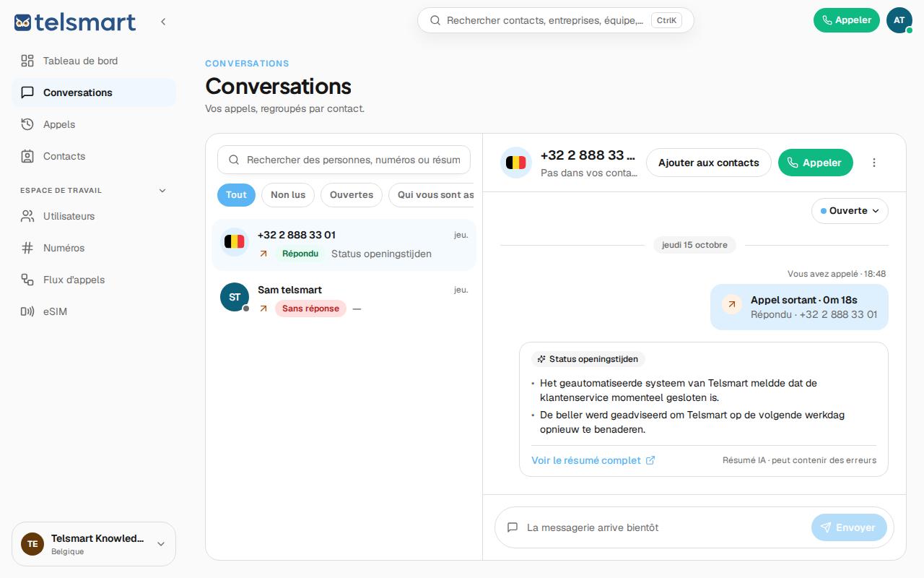
Task: Select the Ouvertes filter tab
Action: 352,195
